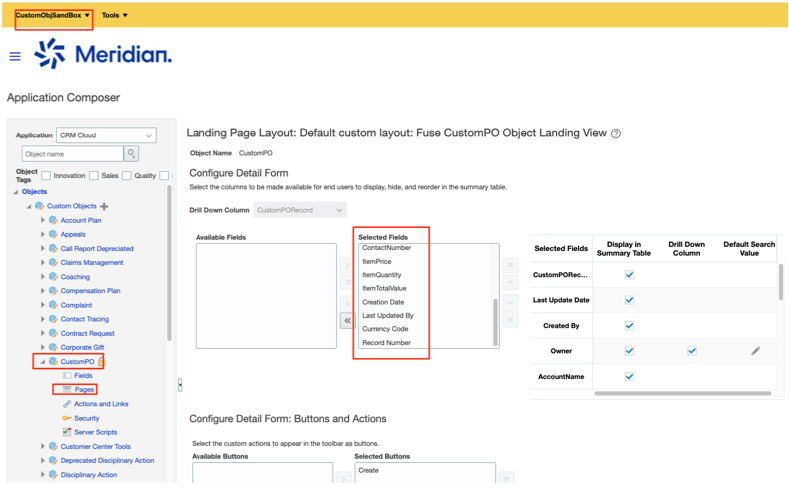This screenshot has width=789, height=488.
Task: Uncheck the Owner Drill Down Column checkbox
Action: click(x=691, y=351)
